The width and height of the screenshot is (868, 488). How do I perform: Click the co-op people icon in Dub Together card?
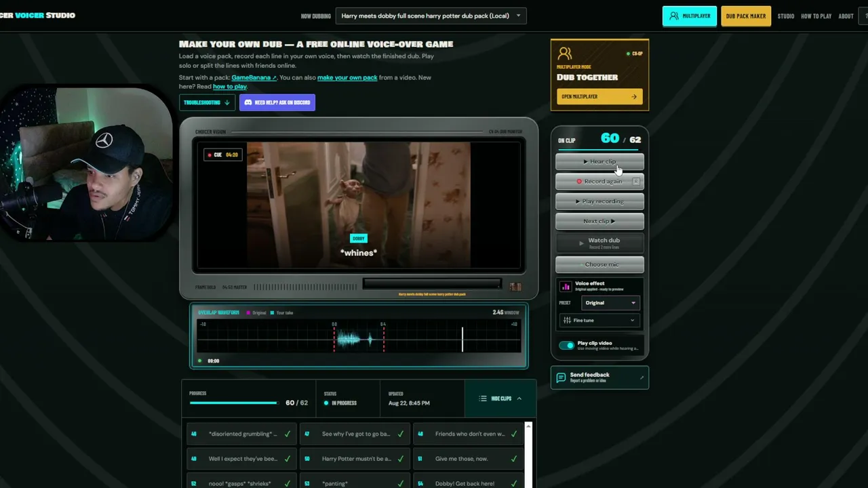[x=565, y=53]
